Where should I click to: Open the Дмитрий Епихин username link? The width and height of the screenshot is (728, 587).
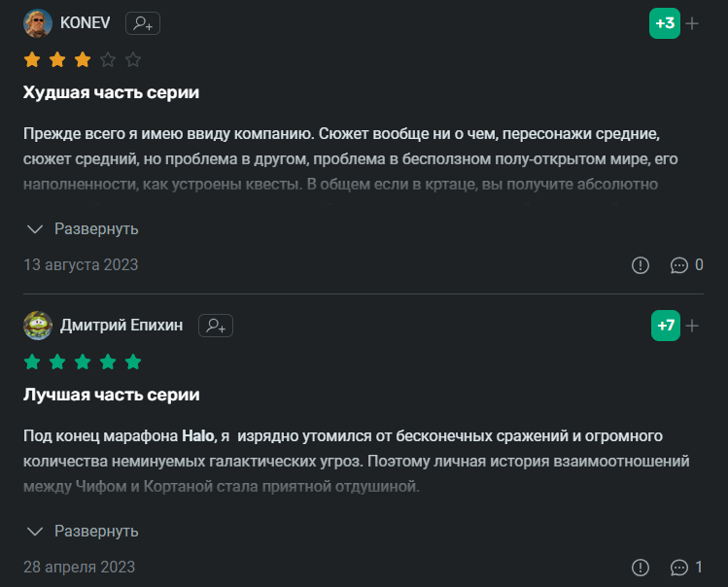[x=121, y=326]
